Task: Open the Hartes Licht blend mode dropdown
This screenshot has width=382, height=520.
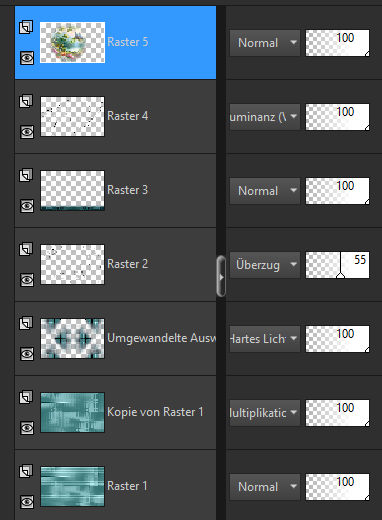Action: pos(265,339)
